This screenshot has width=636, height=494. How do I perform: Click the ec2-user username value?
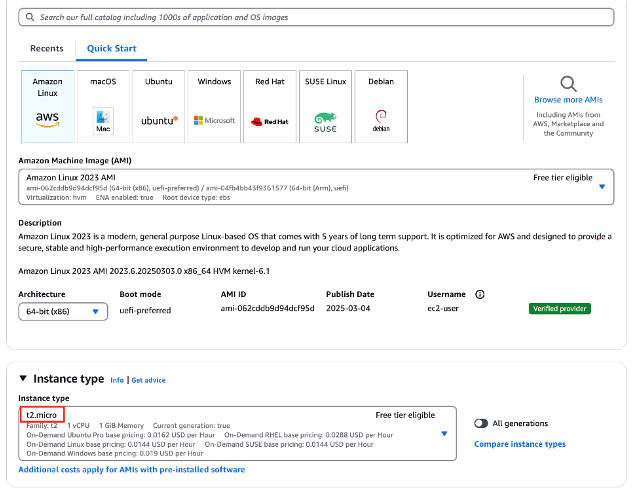(443, 308)
